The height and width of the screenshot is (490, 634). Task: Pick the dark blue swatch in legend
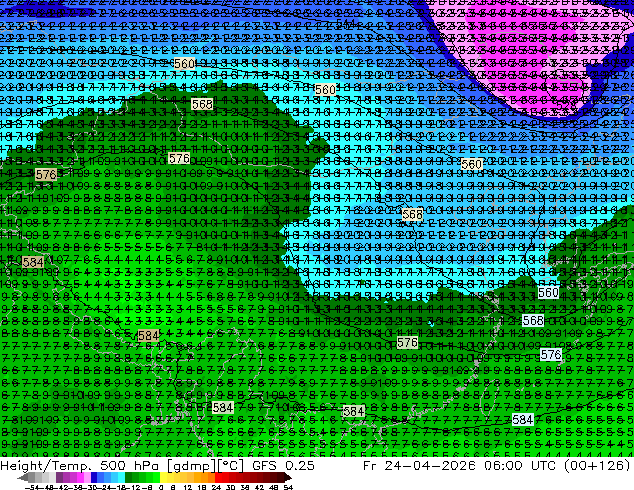(94, 478)
